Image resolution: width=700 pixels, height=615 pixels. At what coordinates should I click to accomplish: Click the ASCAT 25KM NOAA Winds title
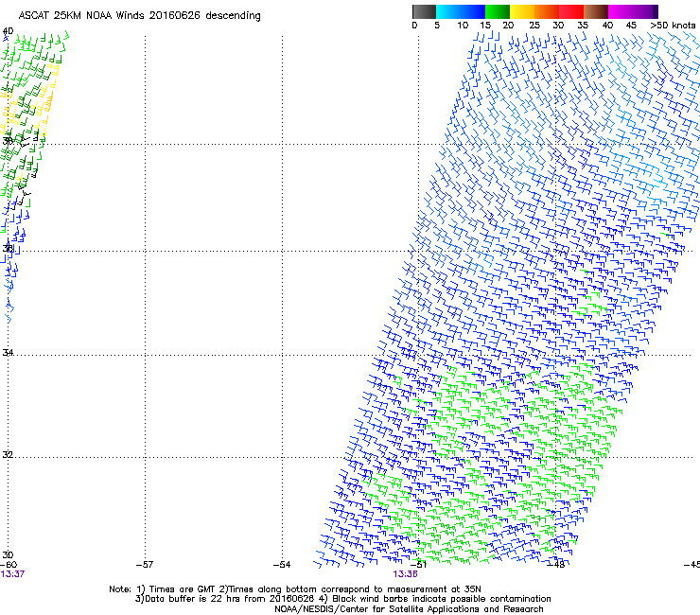click(139, 16)
